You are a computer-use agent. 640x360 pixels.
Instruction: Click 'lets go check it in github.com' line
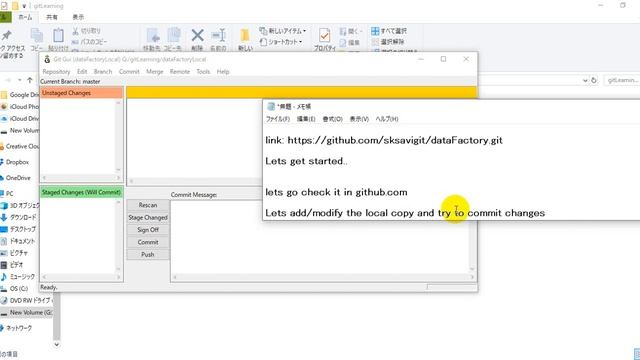click(336, 192)
